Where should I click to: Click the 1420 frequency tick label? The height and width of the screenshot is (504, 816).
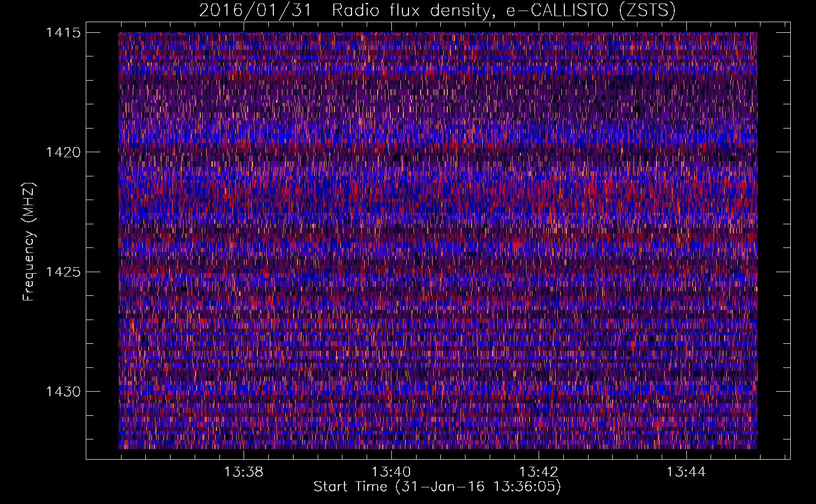point(64,152)
